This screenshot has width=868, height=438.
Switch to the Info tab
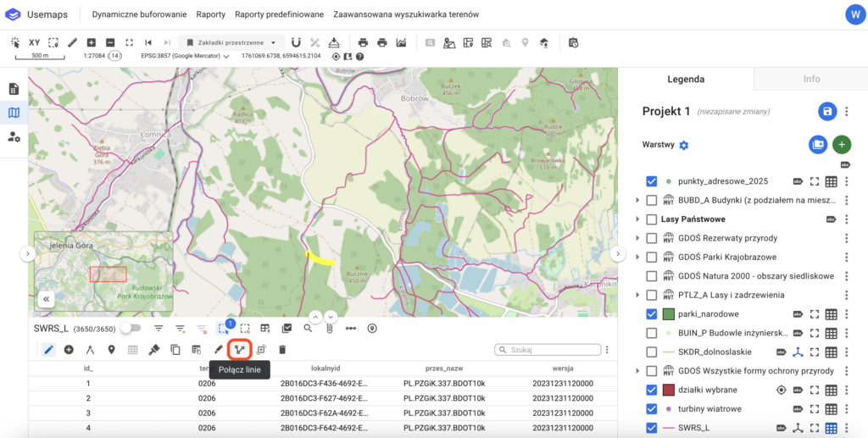tap(811, 79)
